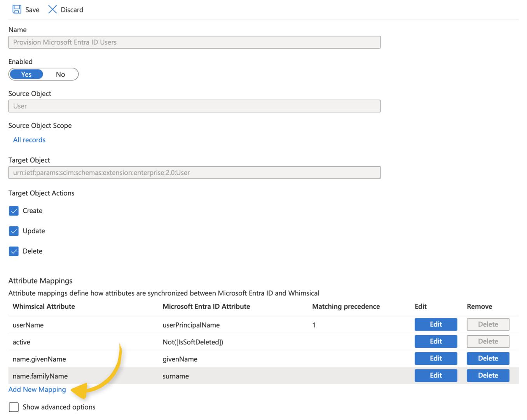Click the Discard X icon
Screen dimensions: 527x420
click(52, 9)
